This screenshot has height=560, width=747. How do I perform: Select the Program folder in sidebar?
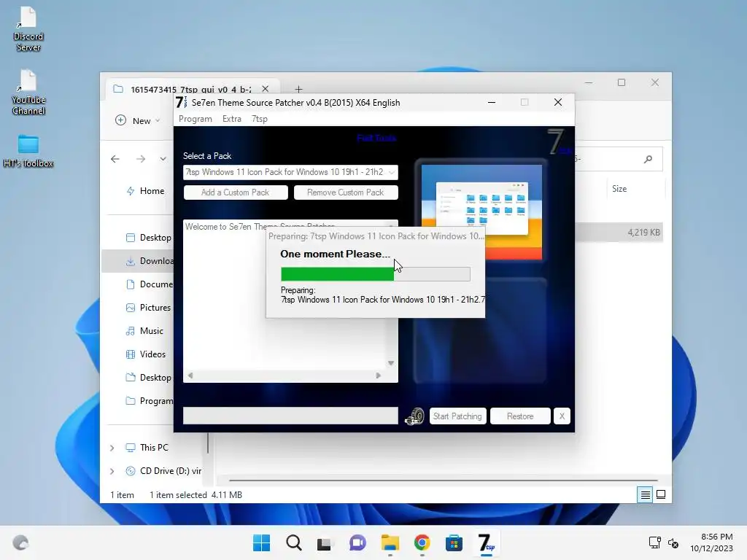(x=149, y=401)
